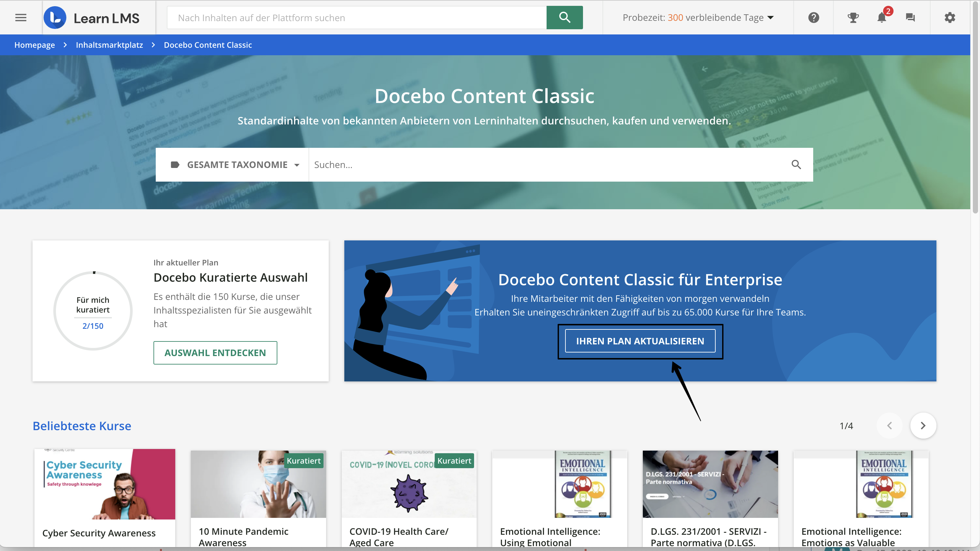
Task: Click Docebo Content Classic breadcrumb
Action: [208, 45]
